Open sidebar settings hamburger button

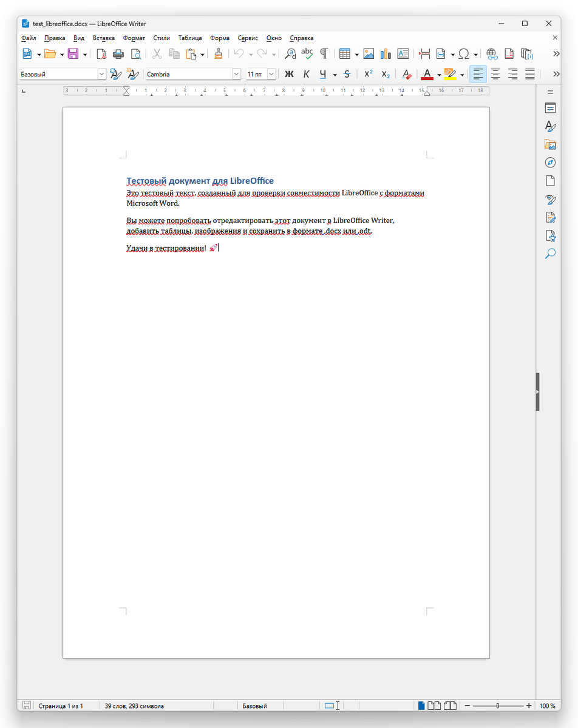(x=550, y=92)
